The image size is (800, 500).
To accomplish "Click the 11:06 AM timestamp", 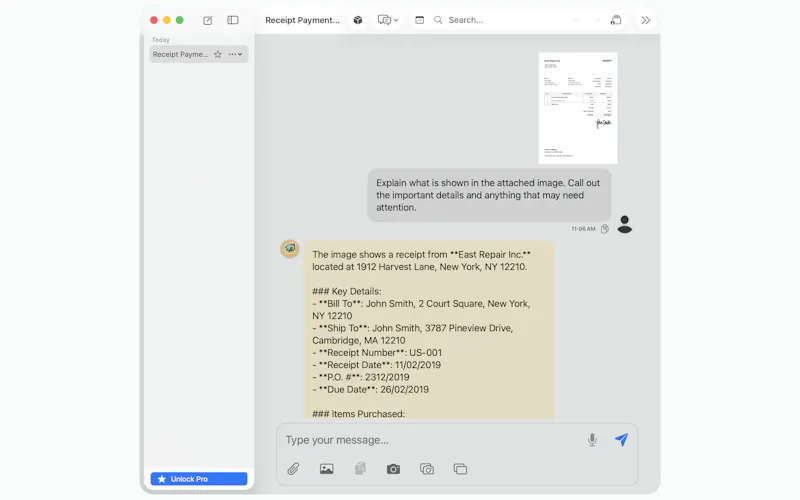I will [583, 229].
